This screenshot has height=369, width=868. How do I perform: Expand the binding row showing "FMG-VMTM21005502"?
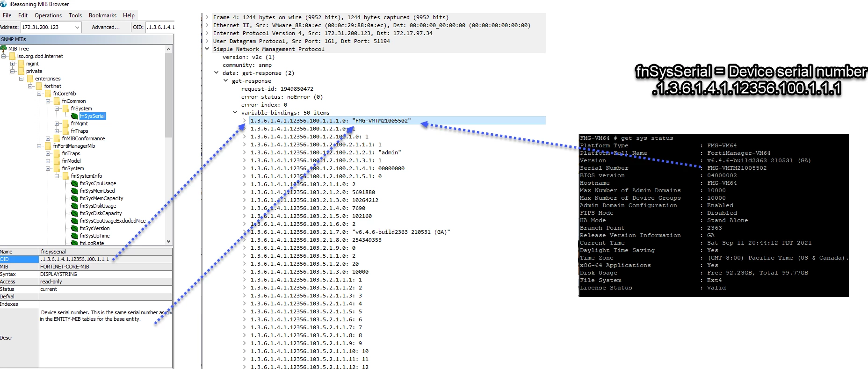coord(245,121)
